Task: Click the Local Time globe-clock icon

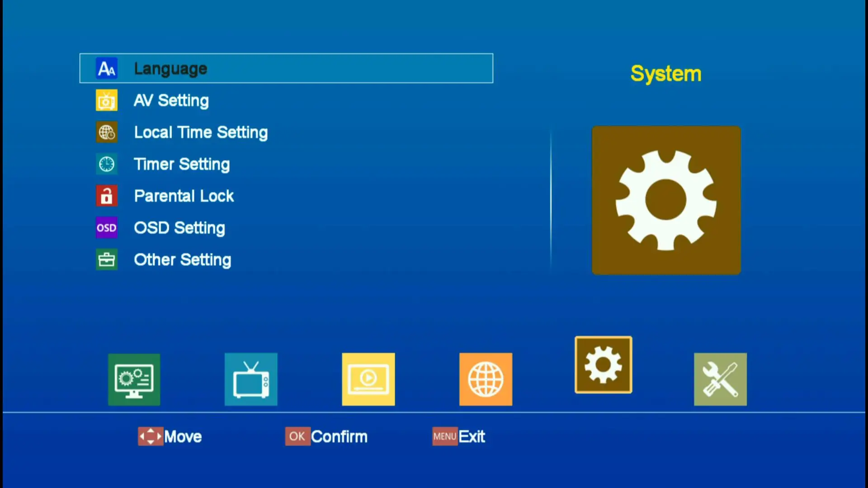Action: tap(107, 132)
